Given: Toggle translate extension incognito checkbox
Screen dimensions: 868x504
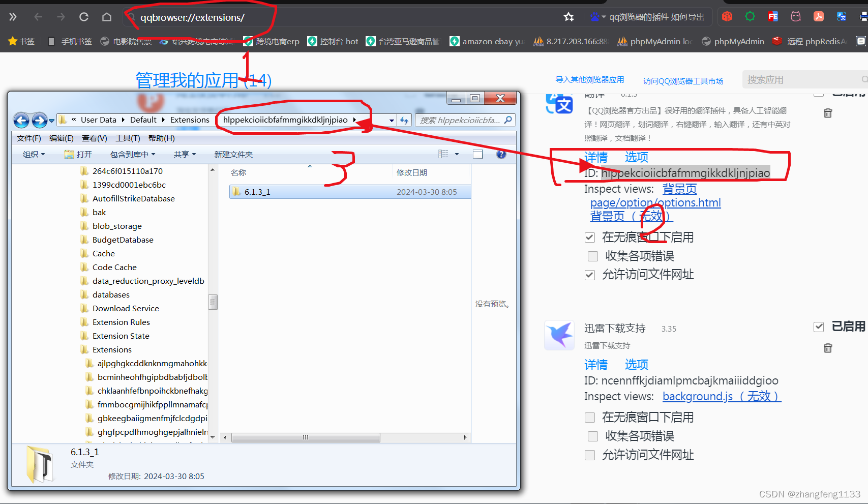Looking at the screenshot, I should click(590, 238).
